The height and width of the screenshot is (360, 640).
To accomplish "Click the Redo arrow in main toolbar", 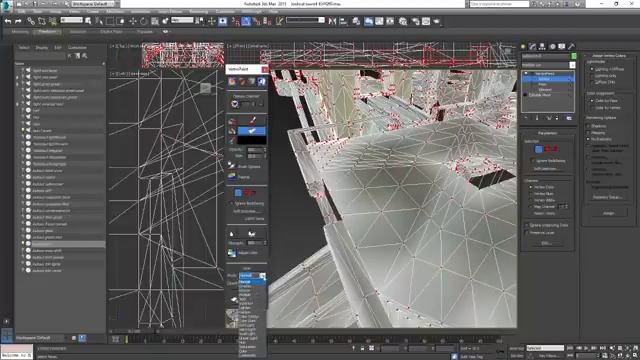I will (18, 21).
